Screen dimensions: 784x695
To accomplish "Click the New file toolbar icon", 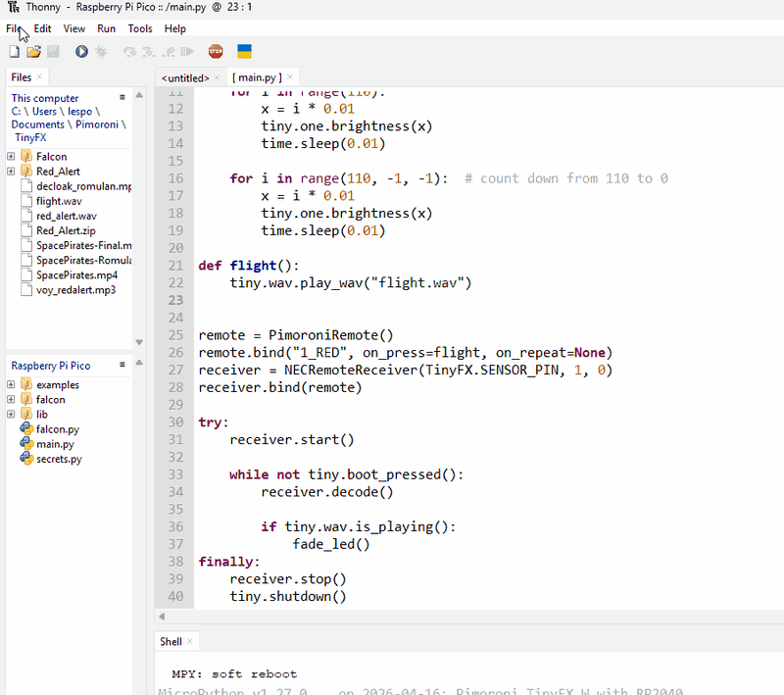I will click(14, 51).
